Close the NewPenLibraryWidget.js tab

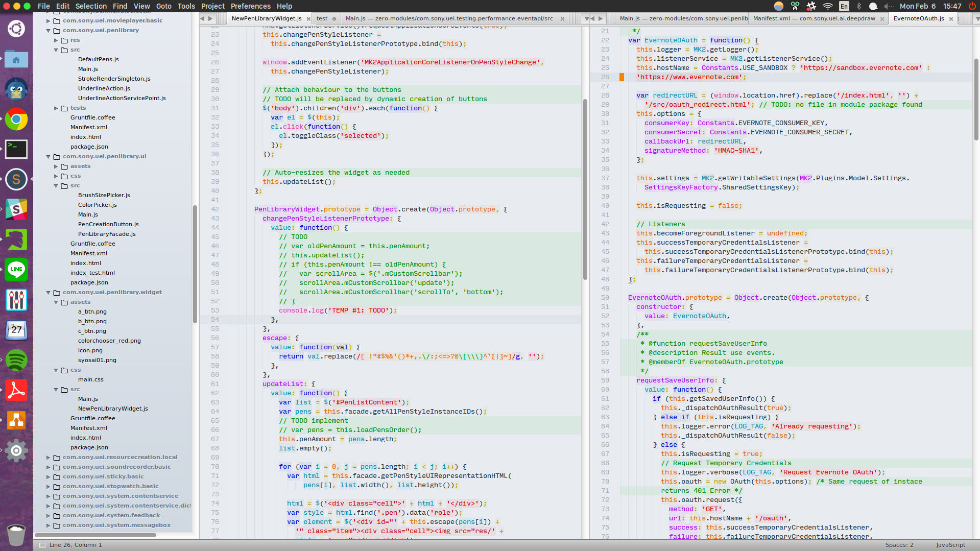[x=308, y=19]
